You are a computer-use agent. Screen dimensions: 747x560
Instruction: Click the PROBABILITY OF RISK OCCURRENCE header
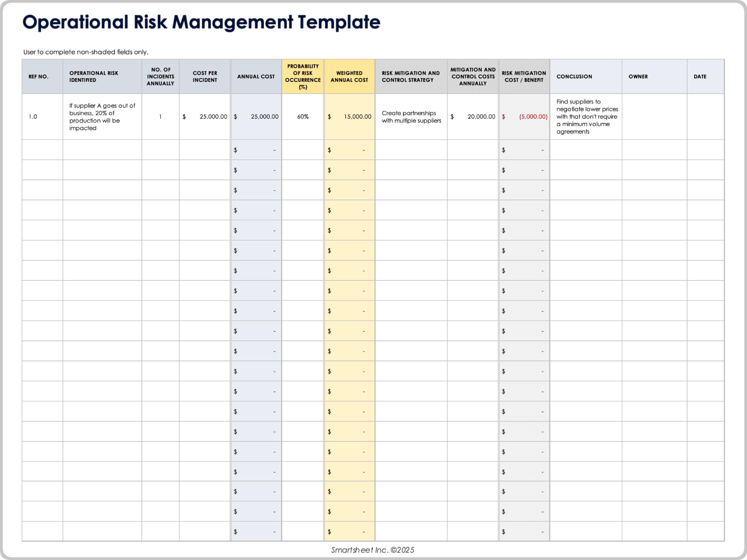point(303,76)
